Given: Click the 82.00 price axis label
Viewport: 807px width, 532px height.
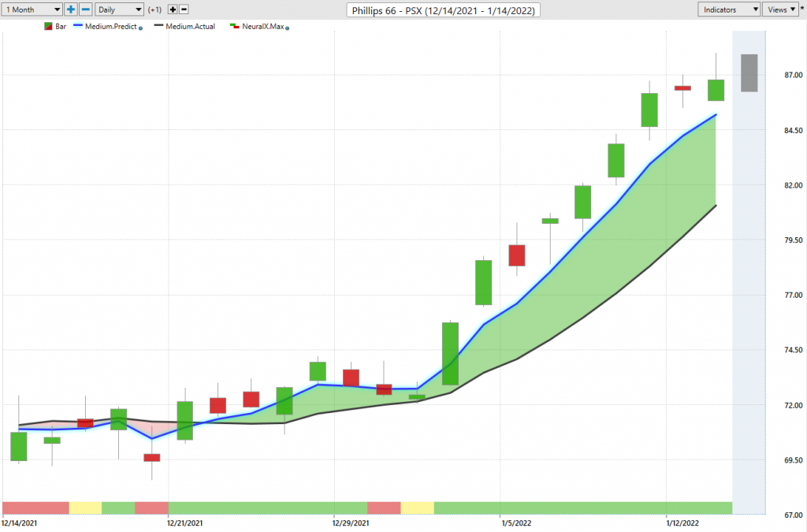Looking at the screenshot, I should [793, 185].
